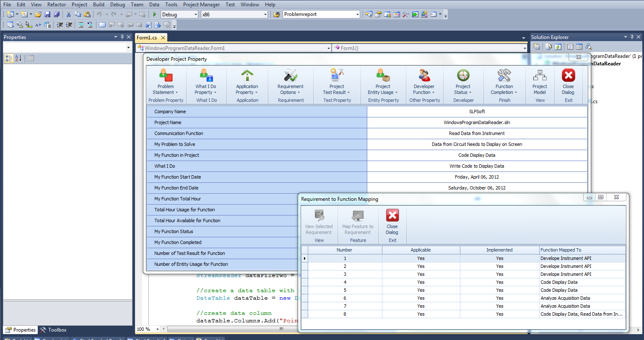Click View Selected Requirement icon
Screen dimensions: 644x340
(x=319, y=215)
